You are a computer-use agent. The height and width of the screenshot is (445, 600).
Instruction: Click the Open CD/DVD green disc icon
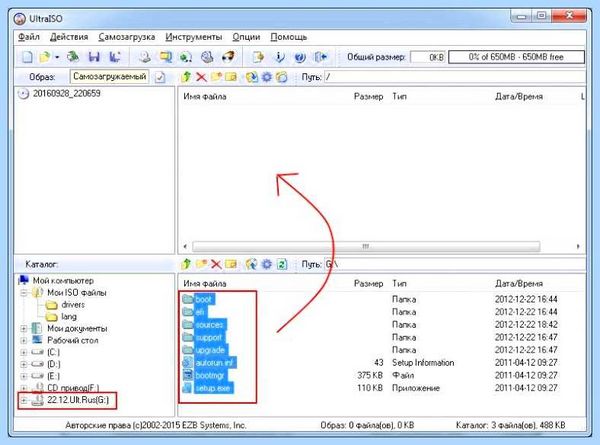tap(73, 57)
